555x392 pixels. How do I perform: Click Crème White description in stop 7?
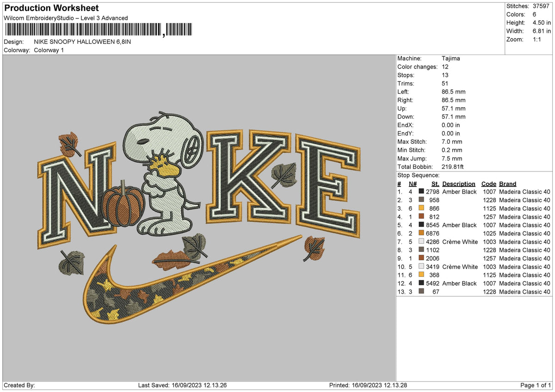point(460,241)
